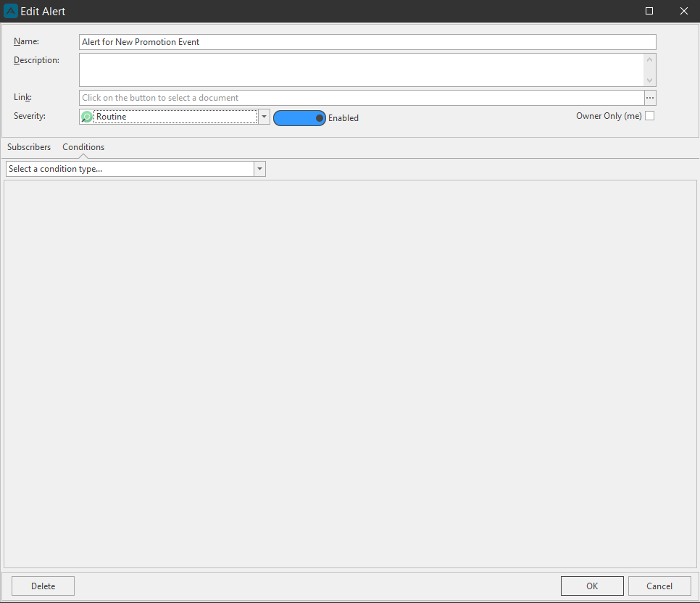Open the Severity dropdown arrow
Viewport: 700px width, 603px height.
click(264, 117)
